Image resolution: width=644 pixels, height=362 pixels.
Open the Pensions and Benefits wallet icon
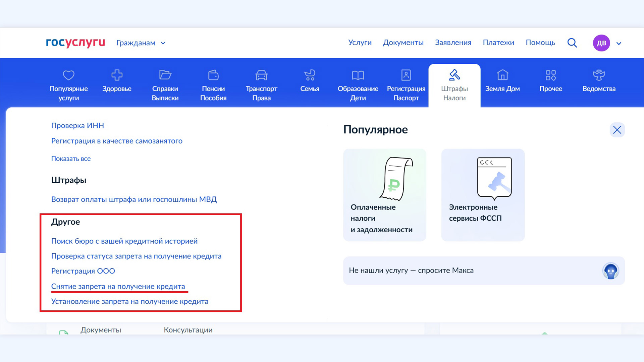coord(213,75)
